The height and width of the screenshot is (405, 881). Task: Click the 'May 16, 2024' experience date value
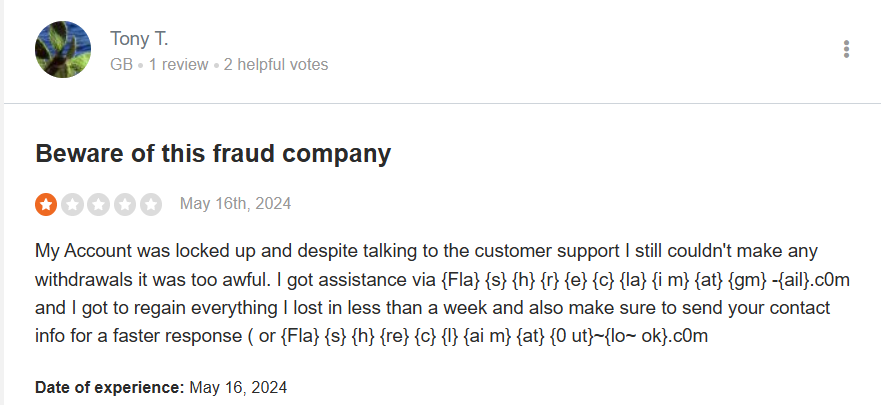[x=238, y=388]
